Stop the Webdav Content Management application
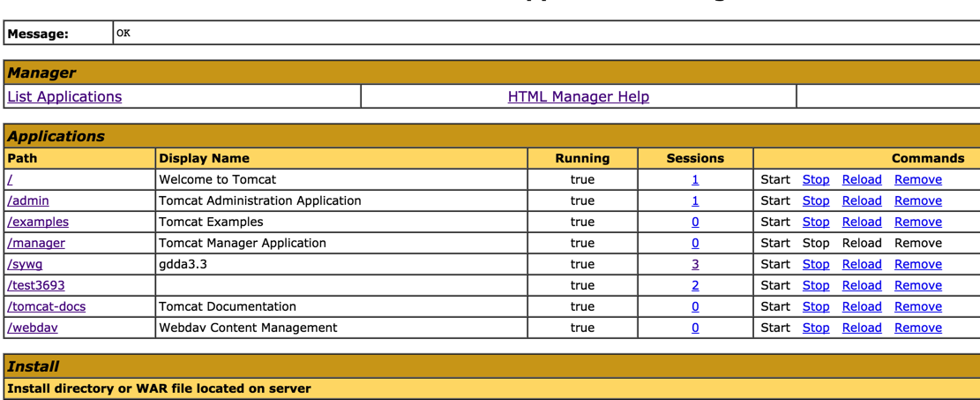The width and height of the screenshot is (980, 400). coord(816,328)
